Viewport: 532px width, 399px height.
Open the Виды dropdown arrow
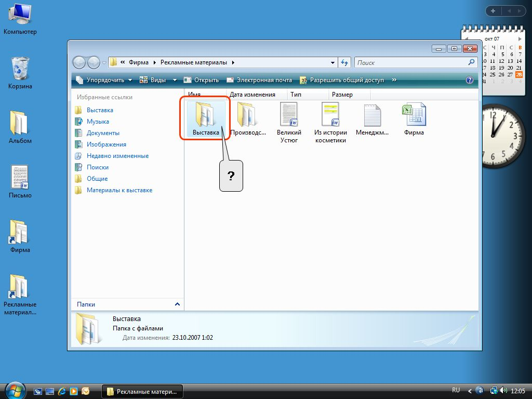[175, 80]
